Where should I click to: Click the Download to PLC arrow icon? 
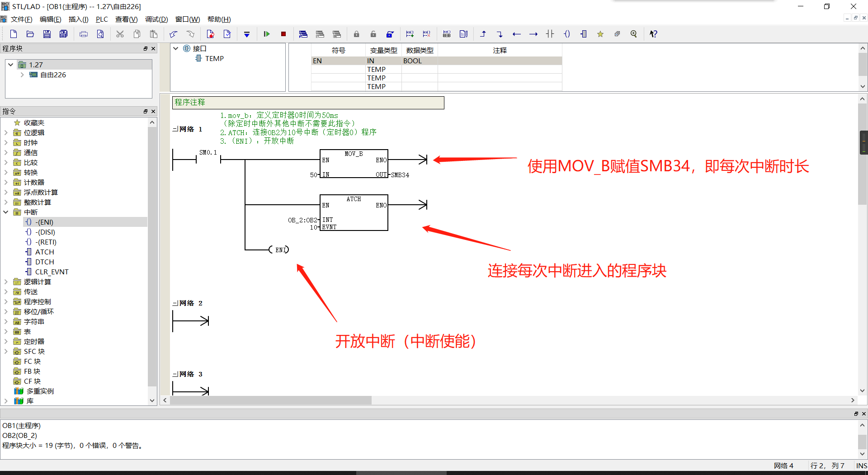coord(247,34)
